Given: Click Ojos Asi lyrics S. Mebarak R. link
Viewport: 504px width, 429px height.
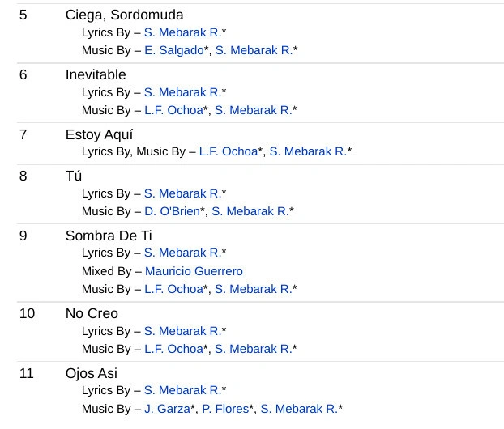Looking at the screenshot, I should pos(182,390).
